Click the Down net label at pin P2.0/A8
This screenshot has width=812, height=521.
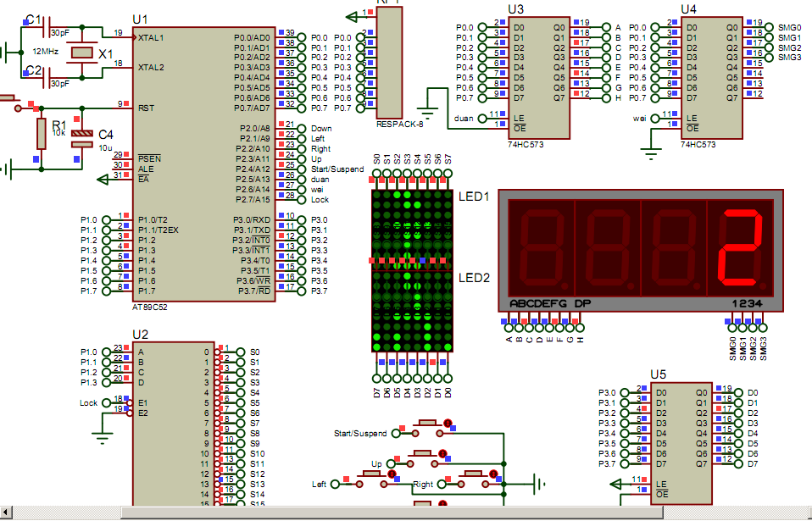click(321, 128)
